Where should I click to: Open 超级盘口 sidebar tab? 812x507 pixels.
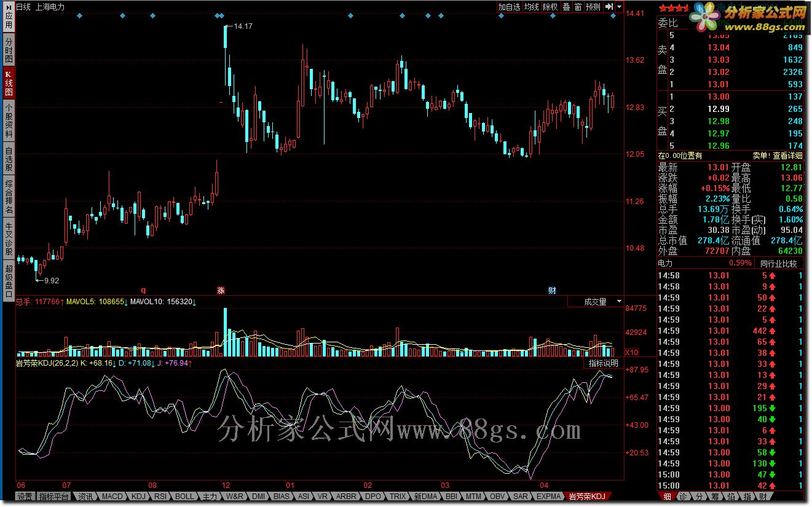(x=9, y=281)
